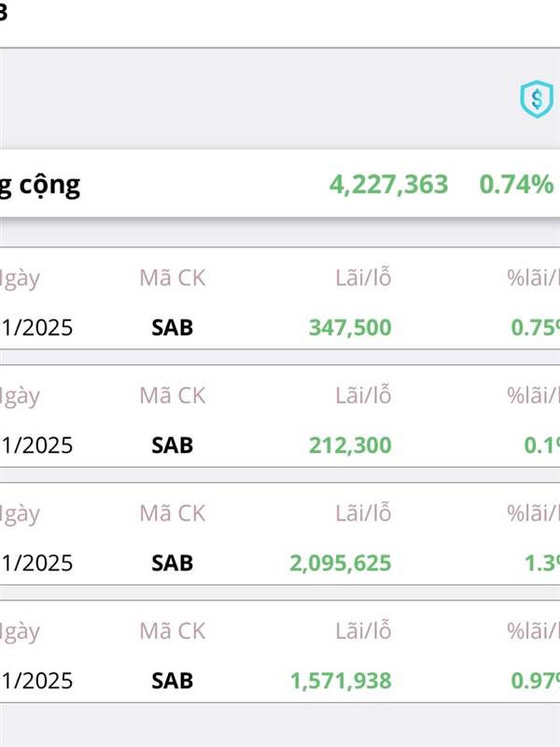Open the total summary row label
The image size is (560, 747).
coord(40,185)
